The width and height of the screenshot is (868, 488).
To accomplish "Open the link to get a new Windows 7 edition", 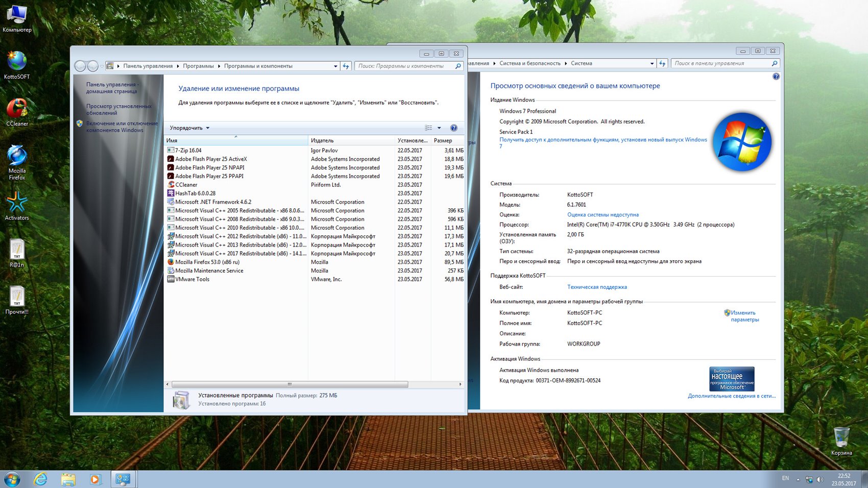I will 603,143.
